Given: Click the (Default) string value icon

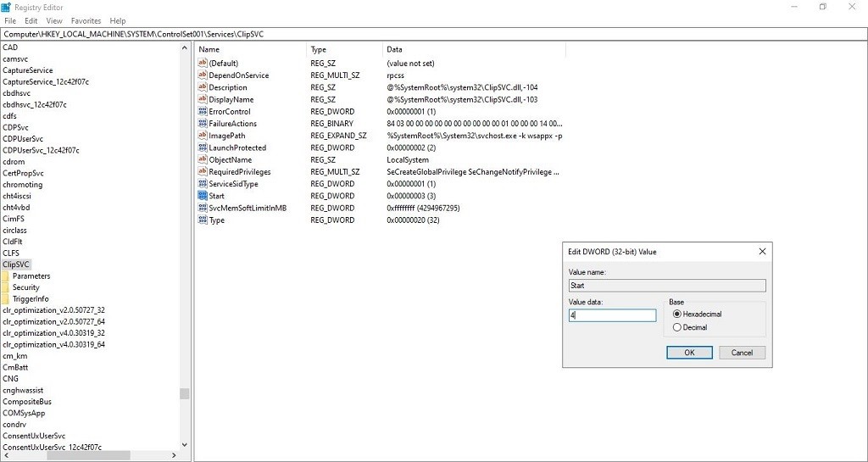Looking at the screenshot, I should click(x=202, y=63).
